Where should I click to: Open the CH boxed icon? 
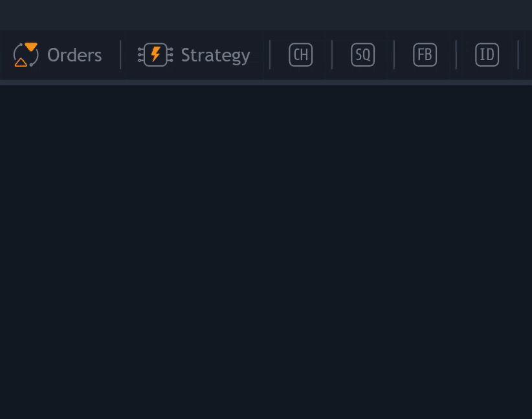coord(300,54)
